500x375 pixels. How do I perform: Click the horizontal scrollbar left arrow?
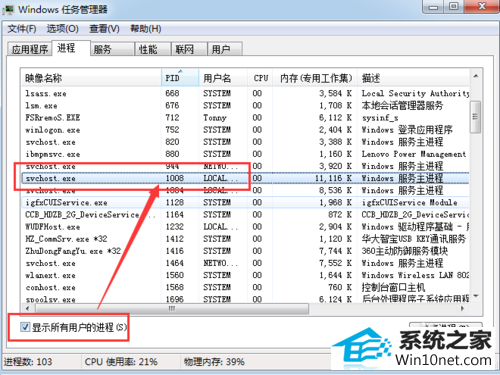(27, 309)
